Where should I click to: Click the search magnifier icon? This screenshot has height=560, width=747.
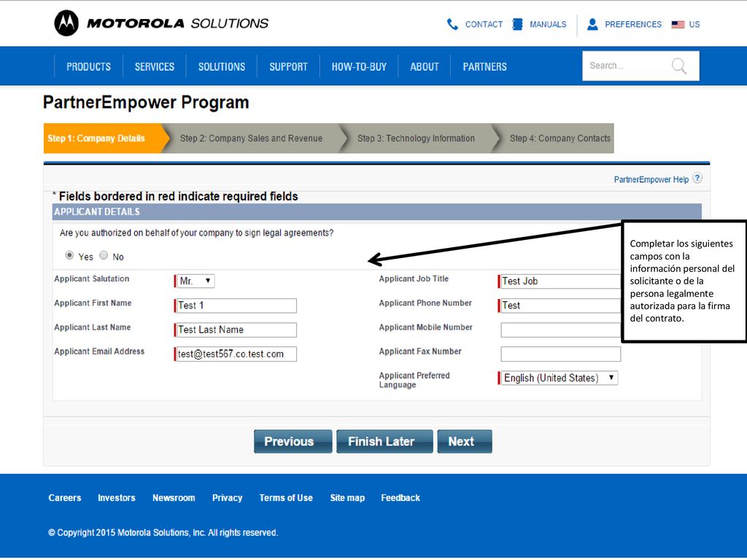679,66
